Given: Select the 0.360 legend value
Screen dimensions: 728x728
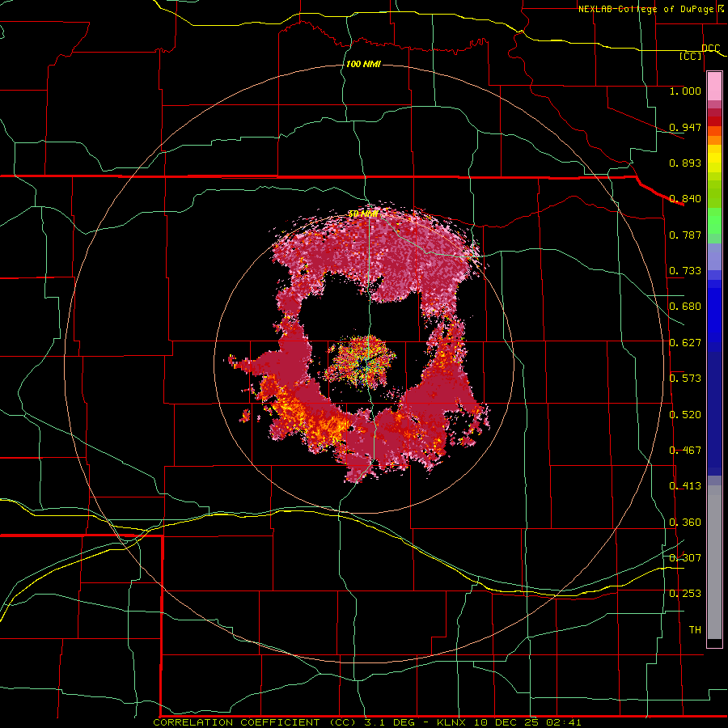Looking at the screenshot, I should click(x=685, y=523).
